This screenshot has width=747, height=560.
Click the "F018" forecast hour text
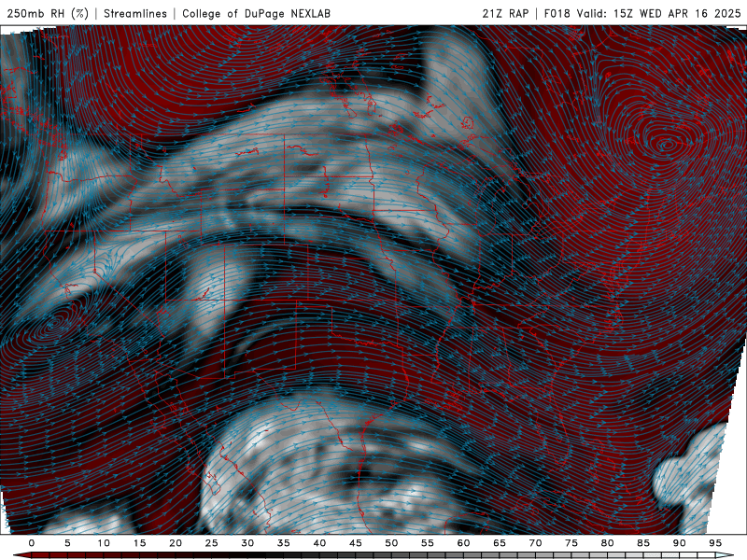click(x=557, y=13)
